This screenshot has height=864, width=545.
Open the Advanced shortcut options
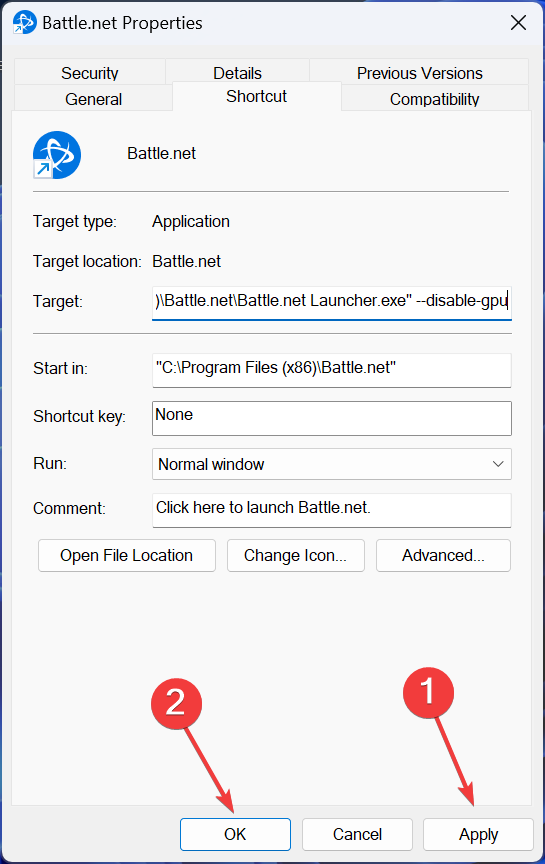[x=444, y=555]
